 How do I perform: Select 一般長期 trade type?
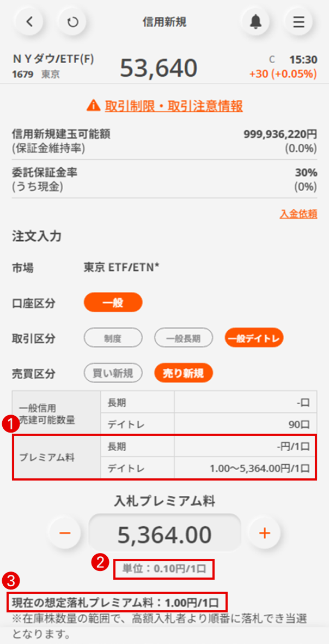pyautogui.click(x=184, y=338)
